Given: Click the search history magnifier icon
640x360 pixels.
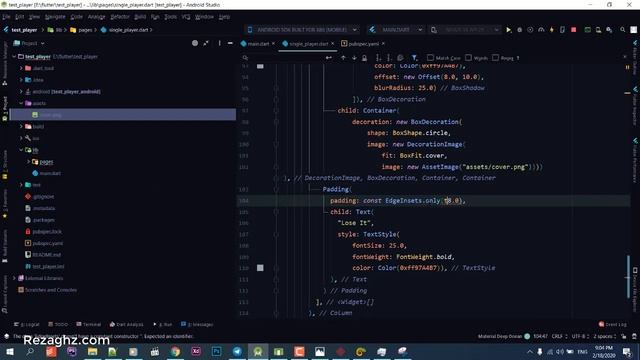Looking at the screenshot, I should click(x=245, y=58).
